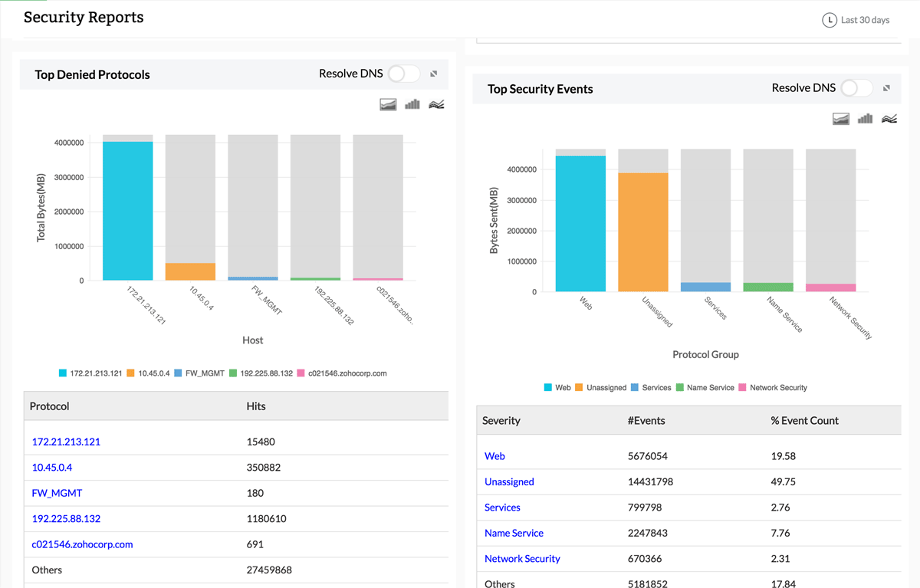Select bar chart view for Top Security Events

tap(865, 119)
